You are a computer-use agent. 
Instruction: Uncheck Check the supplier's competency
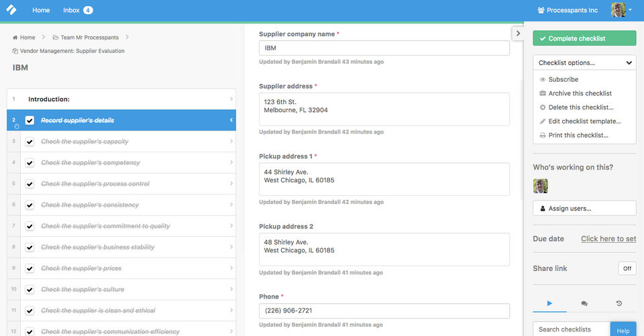pyautogui.click(x=30, y=163)
